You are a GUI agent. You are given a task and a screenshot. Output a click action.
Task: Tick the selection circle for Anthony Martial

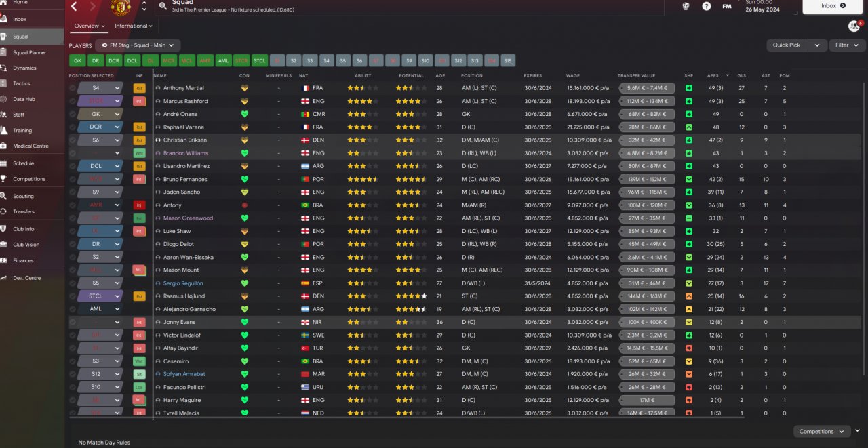(73, 88)
